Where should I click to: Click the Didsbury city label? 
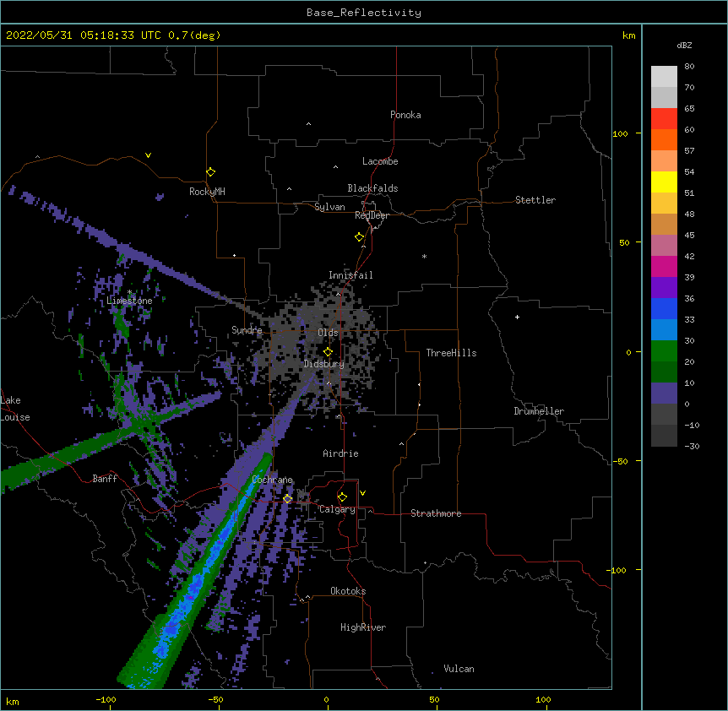324,364
